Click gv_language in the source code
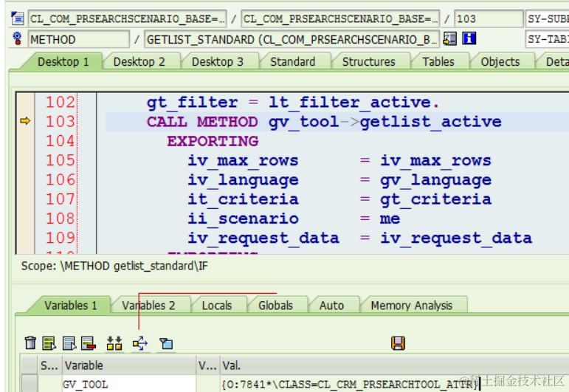This screenshot has width=569, height=392. [x=436, y=180]
